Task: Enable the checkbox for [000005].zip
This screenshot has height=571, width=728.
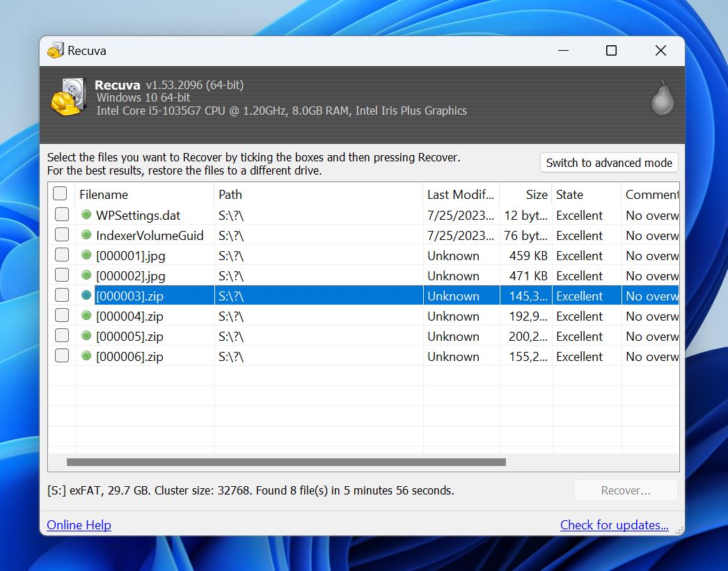Action: (62, 335)
